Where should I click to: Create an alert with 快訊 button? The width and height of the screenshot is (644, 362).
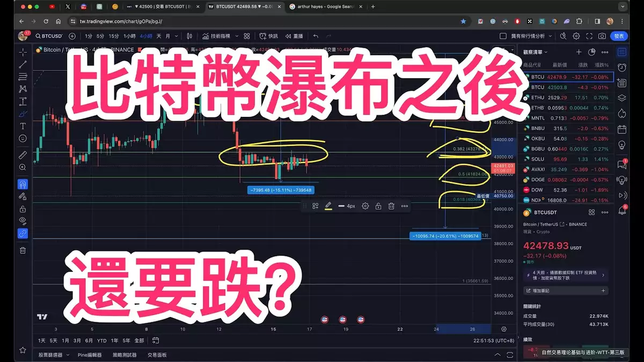[268, 36]
